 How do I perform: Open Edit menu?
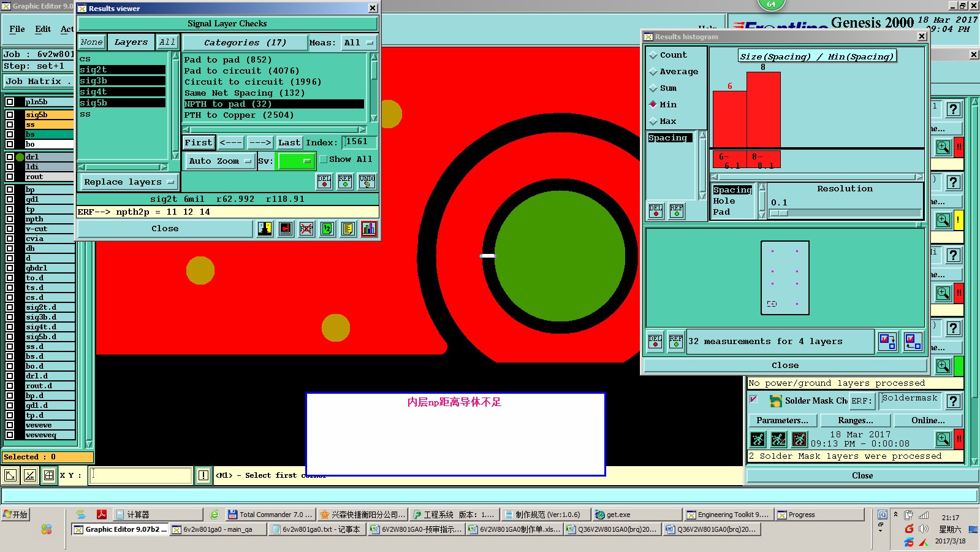[x=43, y=29]
